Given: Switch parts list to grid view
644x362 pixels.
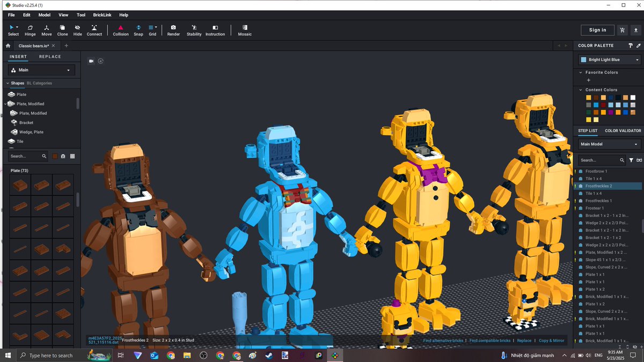Looking at the screenshot, I should point(72,156).
